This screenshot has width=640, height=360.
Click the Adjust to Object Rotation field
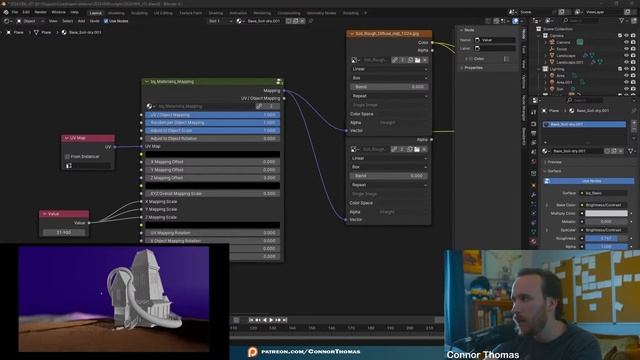[x=212, y=138]
